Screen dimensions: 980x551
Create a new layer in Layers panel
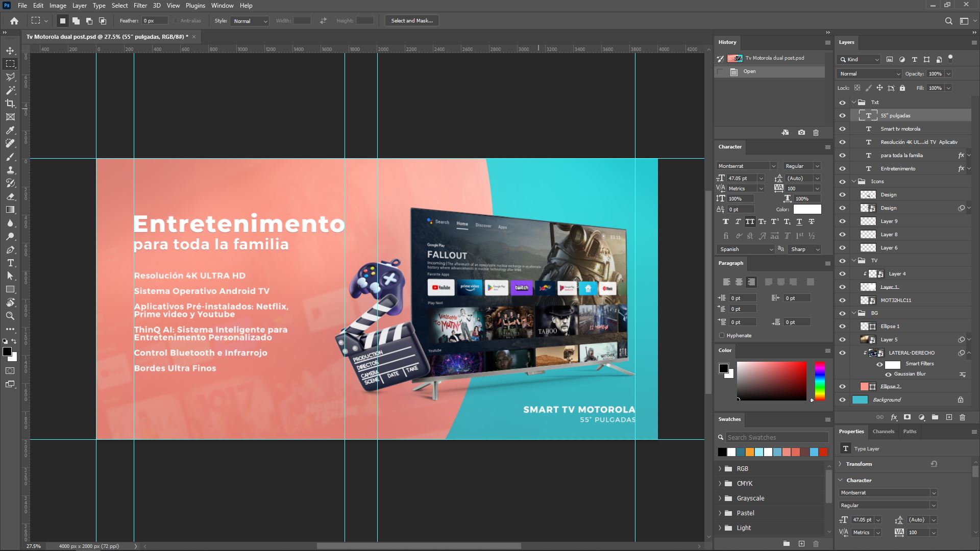(949, 417)
